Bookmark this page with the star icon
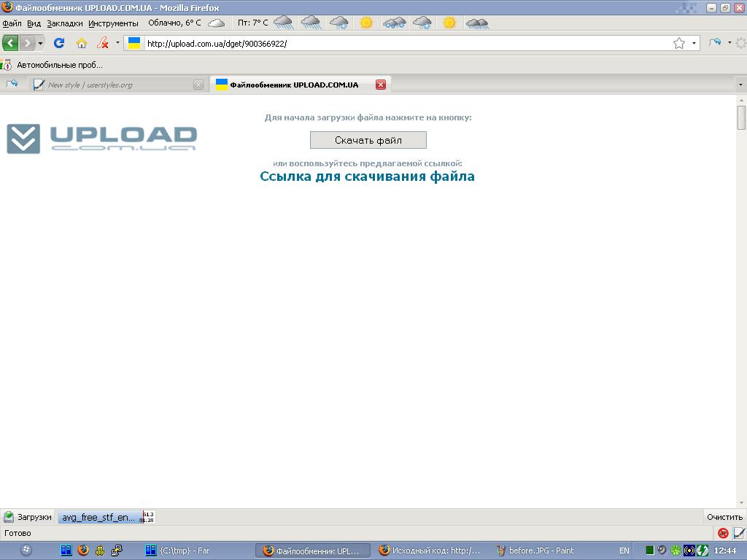The height and width of the screenshot is (560, 747). 679,43
